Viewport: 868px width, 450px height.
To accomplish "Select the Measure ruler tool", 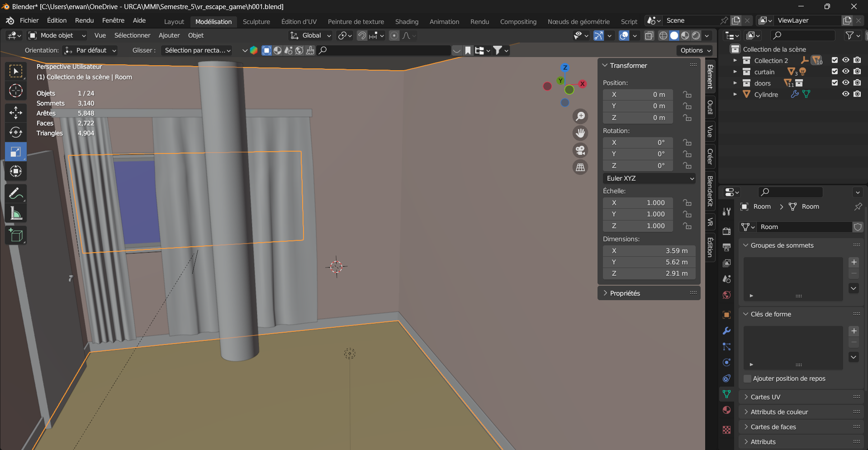I will pos(16,214).
